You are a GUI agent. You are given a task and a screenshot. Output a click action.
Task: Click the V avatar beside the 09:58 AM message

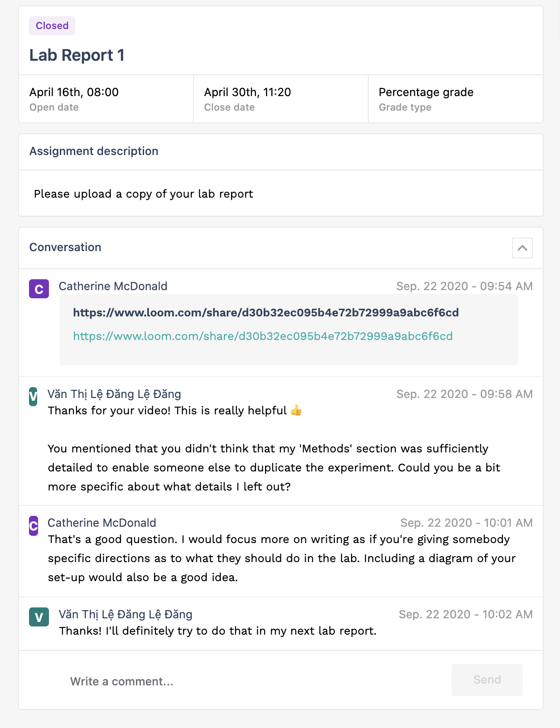(33, 397)
